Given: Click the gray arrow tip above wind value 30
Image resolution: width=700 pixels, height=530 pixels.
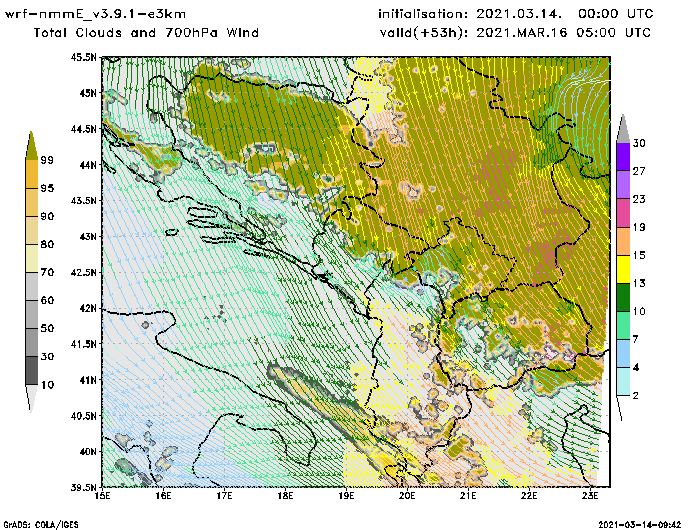Looking at the screenshot, I should [x=623, y=129].
